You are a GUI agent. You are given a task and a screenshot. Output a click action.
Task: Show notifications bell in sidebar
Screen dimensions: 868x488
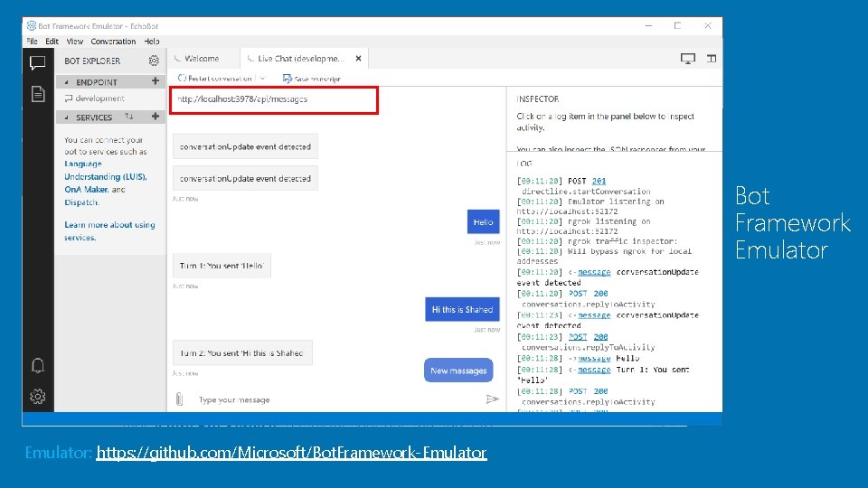38,366
